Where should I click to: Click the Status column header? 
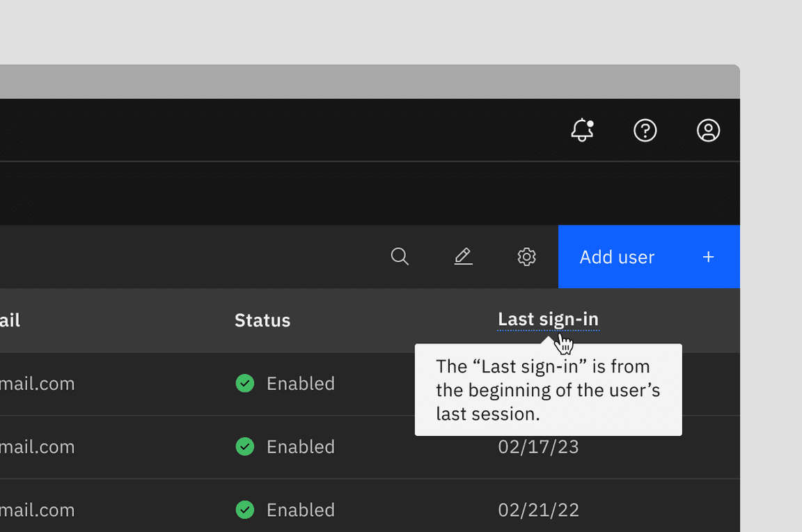[262, 320]
